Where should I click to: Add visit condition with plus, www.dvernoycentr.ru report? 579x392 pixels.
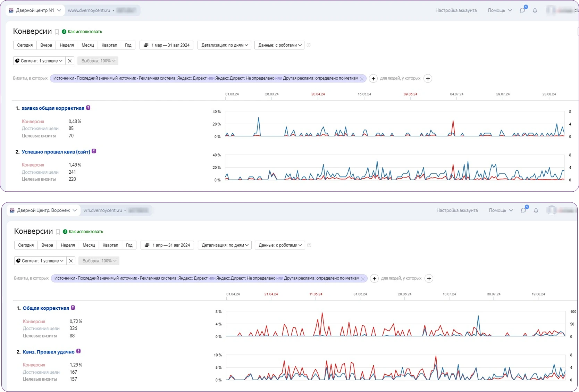373,78
